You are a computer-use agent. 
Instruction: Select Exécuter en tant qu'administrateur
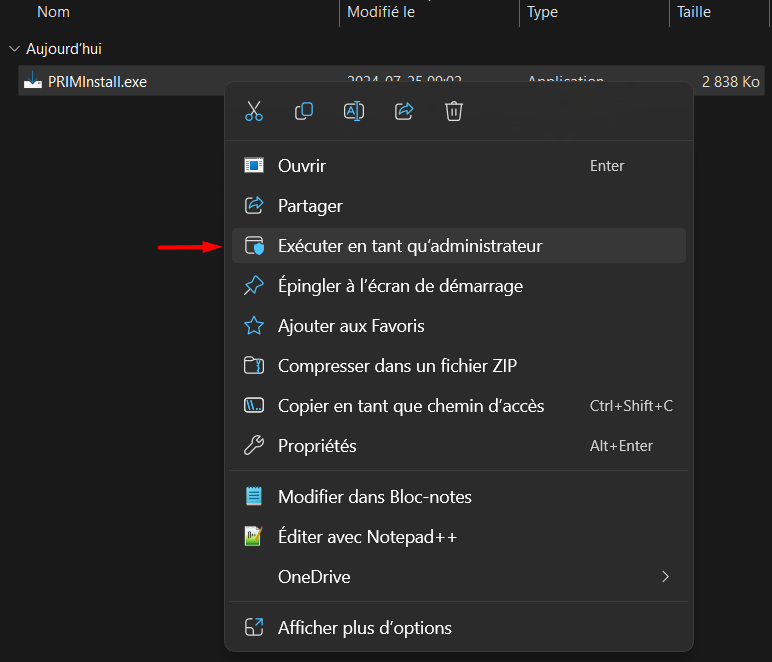click(x=410, y=246)
